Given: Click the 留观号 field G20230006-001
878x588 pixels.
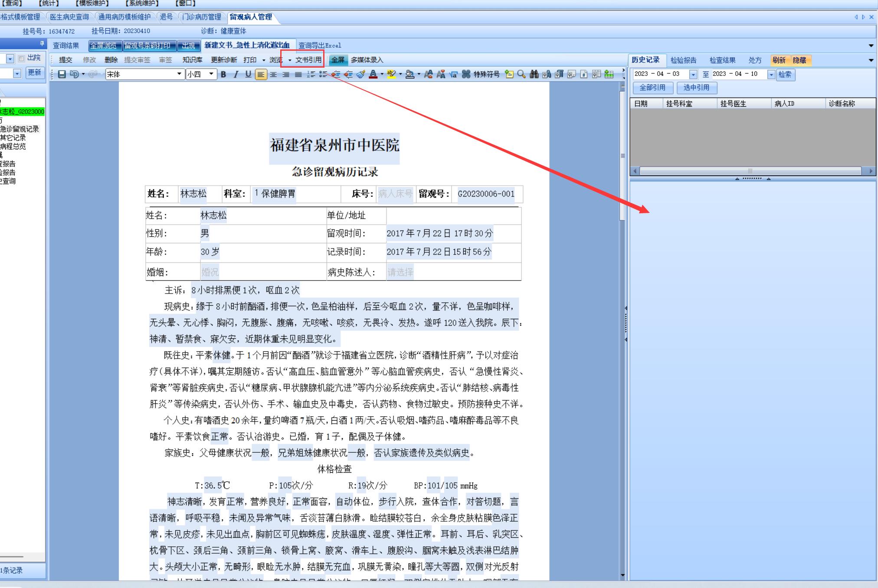Looking at the screenshot, I should tap(486, 194).
